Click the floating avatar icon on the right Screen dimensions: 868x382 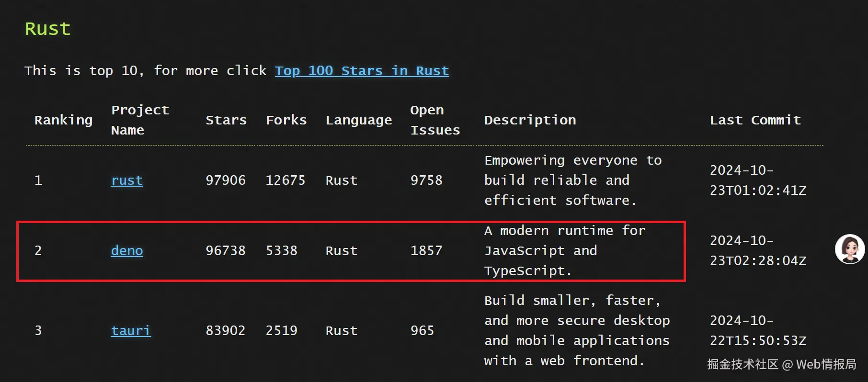tap(850, 249)
